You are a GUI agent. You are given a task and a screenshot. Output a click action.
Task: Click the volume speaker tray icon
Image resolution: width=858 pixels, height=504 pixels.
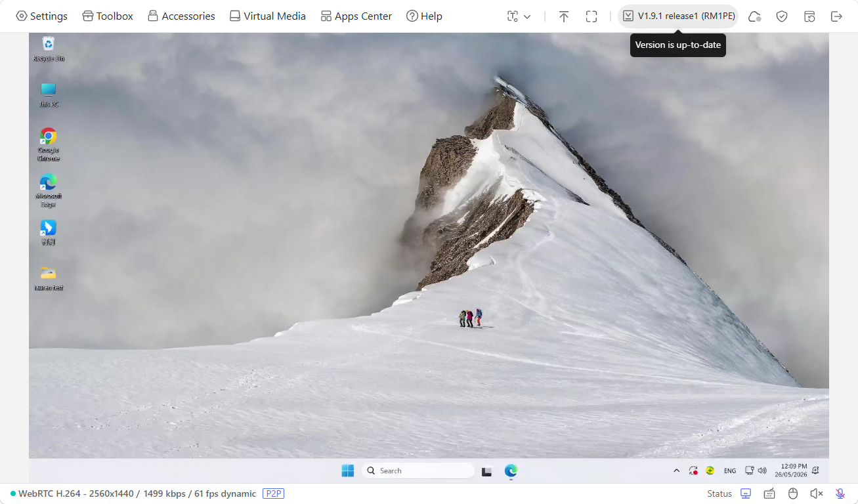tap(762, 471)
